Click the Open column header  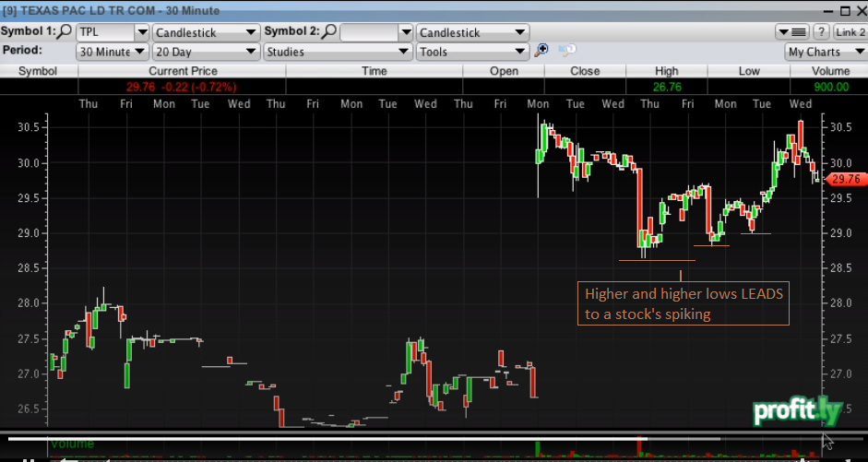tap(504, 71)
